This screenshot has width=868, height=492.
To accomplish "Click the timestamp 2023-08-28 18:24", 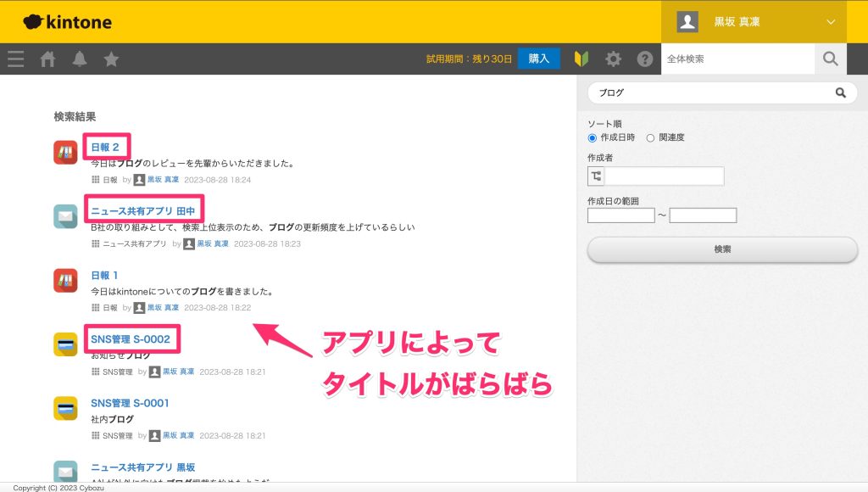I will point(218,180).
